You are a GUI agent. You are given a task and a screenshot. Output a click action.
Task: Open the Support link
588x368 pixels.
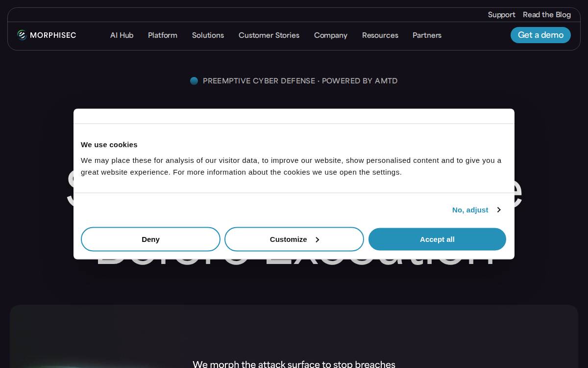click(501, 15)
